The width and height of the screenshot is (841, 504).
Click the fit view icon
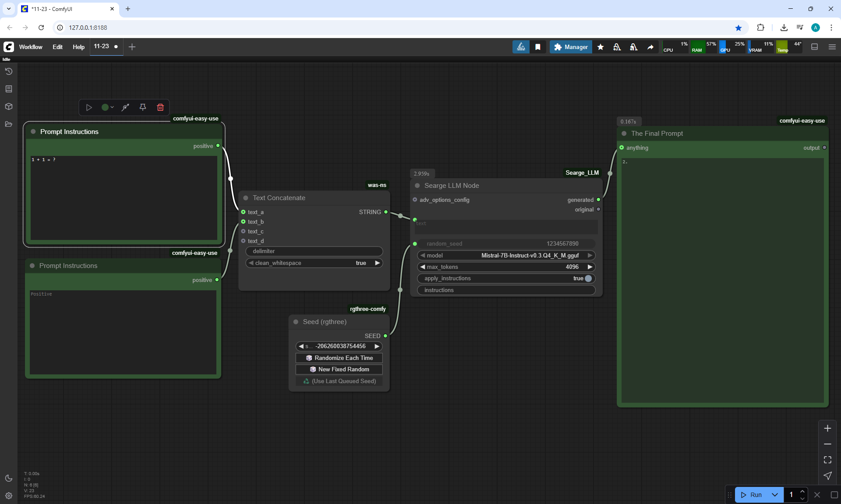tap(827, 460)
